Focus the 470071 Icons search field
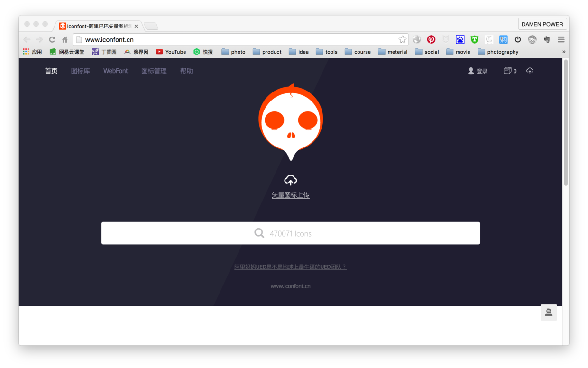Viewport: 588px width, 368px height. point(291,233)
